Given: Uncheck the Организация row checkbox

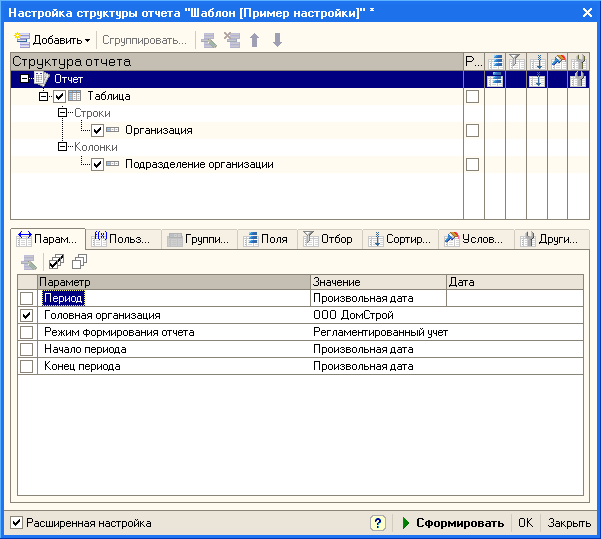Looking at the screenshot, I should 97,130.
